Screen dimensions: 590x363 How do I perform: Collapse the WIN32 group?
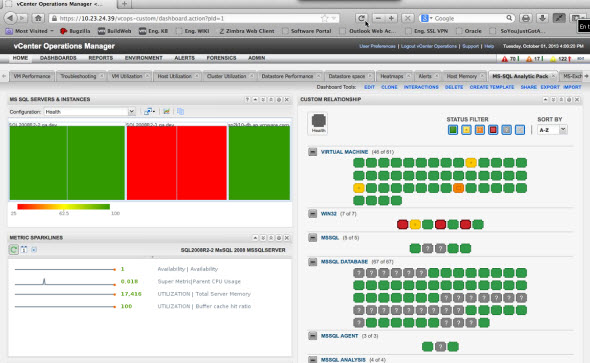(x=312, y=214)
